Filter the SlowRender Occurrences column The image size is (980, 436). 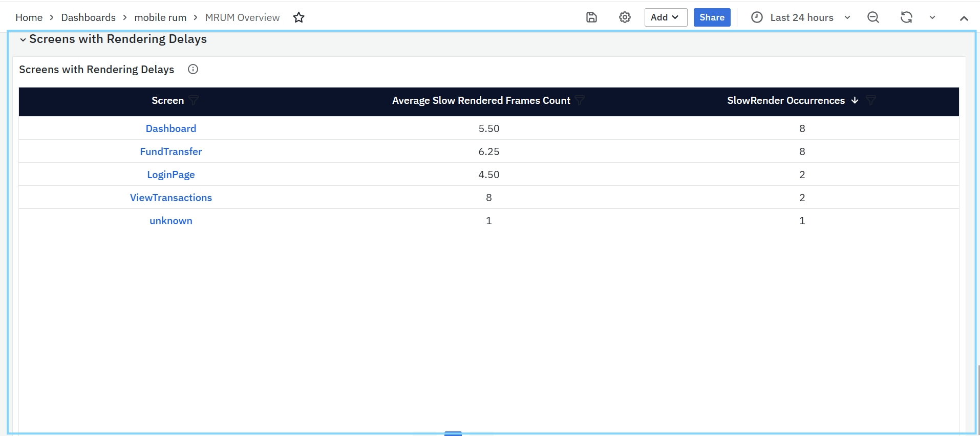[870, 101]
